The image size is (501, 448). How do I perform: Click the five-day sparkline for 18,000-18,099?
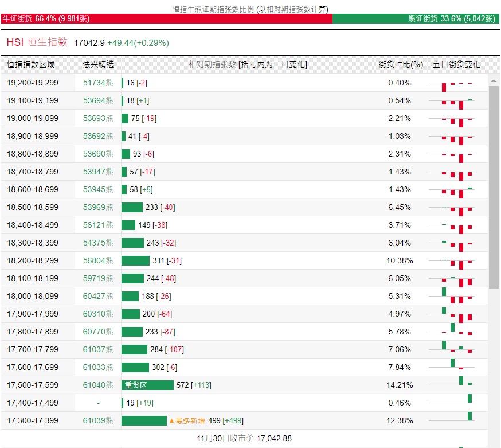(x=457, y=296)
